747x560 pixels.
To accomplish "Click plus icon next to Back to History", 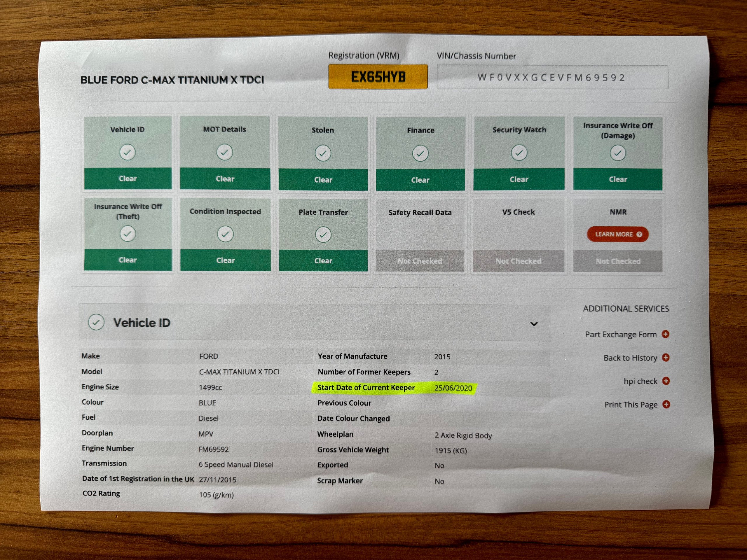I will 666,358.
